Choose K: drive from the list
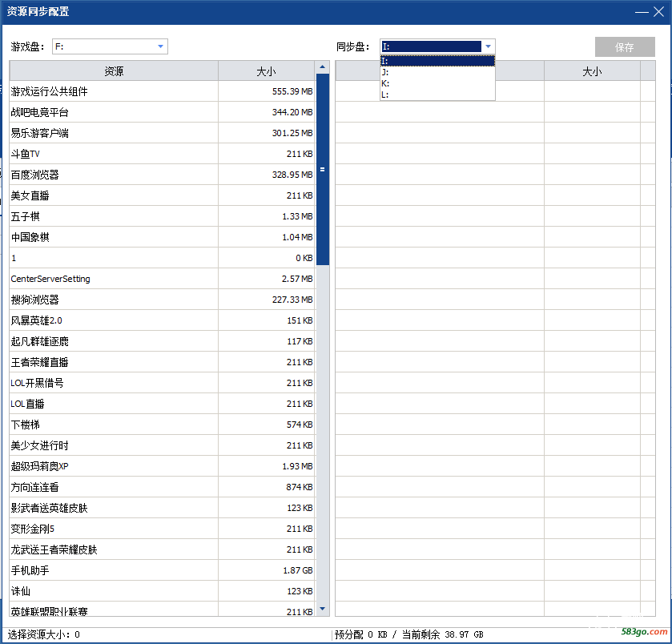This screenshot has height=644, width=672. coord(437,83)
